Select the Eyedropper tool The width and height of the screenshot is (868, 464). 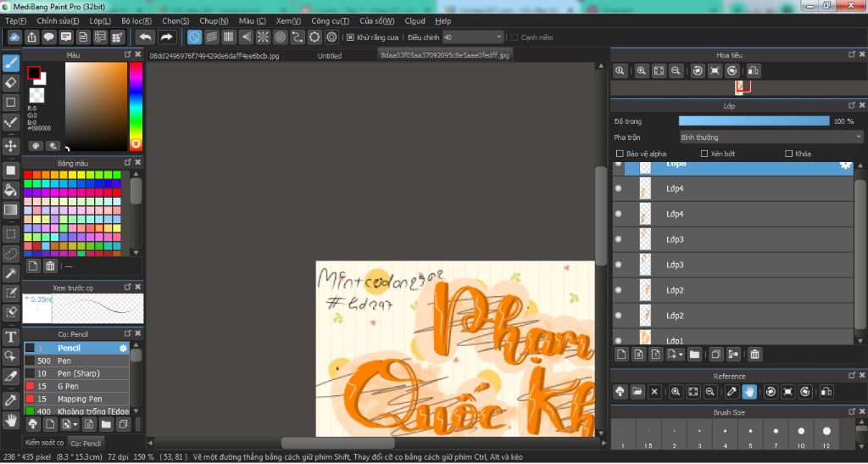(x=10, y=400)
